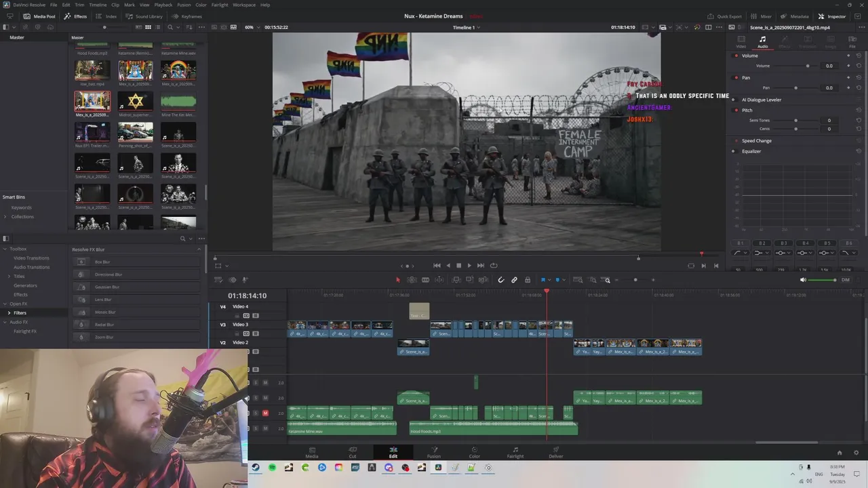Click the Replace Clip toolbar icon

483,280
